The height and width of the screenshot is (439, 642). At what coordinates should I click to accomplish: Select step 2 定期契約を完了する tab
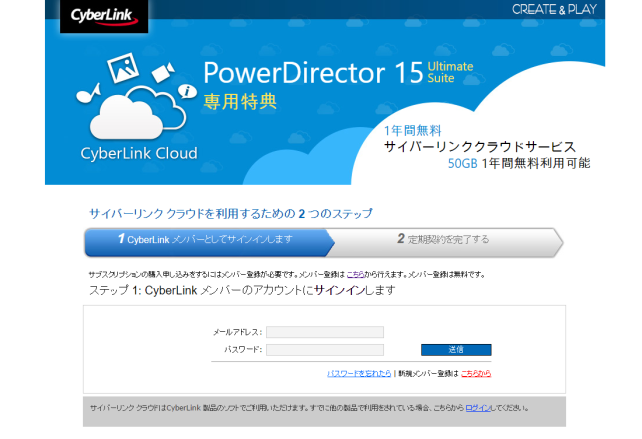point(444,242)
